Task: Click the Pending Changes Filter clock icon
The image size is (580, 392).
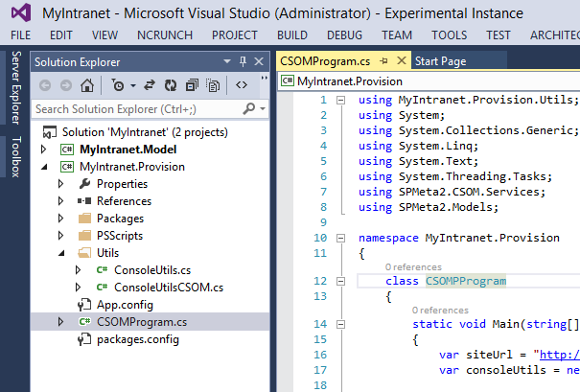Action: coord(118,85)
